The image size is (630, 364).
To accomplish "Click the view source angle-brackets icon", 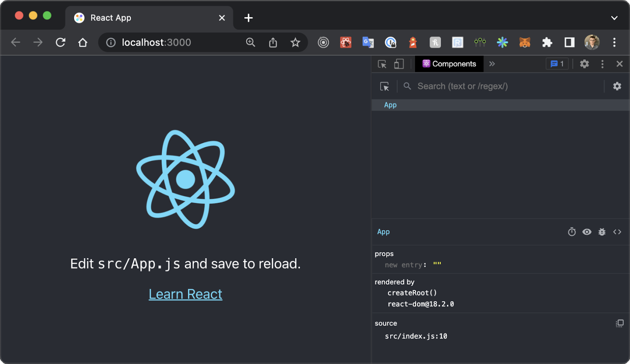I will (617, 232).
